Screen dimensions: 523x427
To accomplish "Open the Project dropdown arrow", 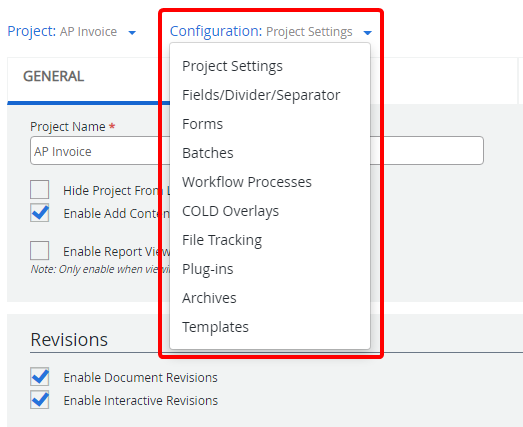I will coord(132,33).
